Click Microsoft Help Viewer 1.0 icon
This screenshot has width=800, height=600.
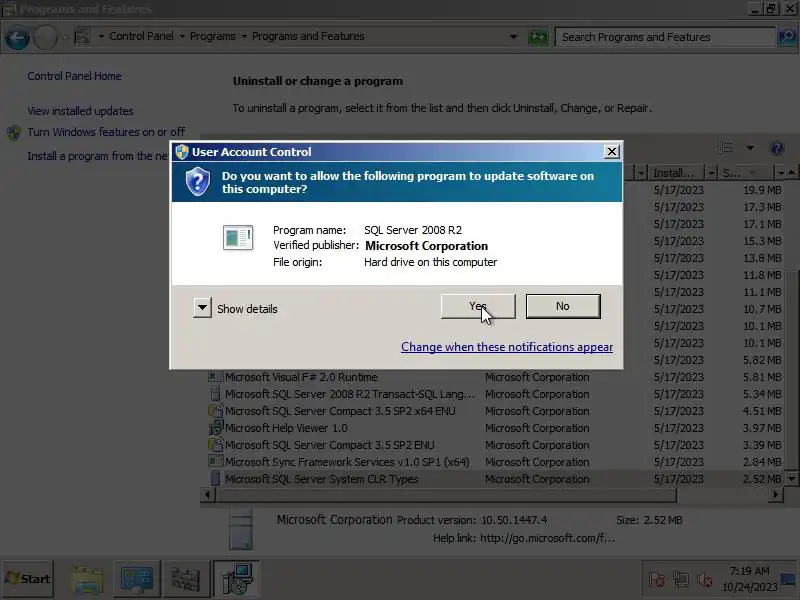(216, 428)
